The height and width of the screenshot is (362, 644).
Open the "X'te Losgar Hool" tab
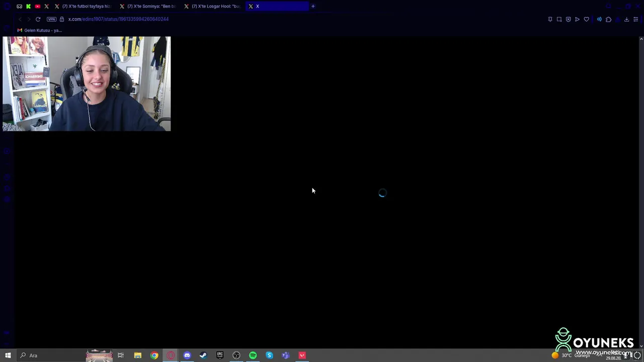pyautogui.click(x=213, y=7)
